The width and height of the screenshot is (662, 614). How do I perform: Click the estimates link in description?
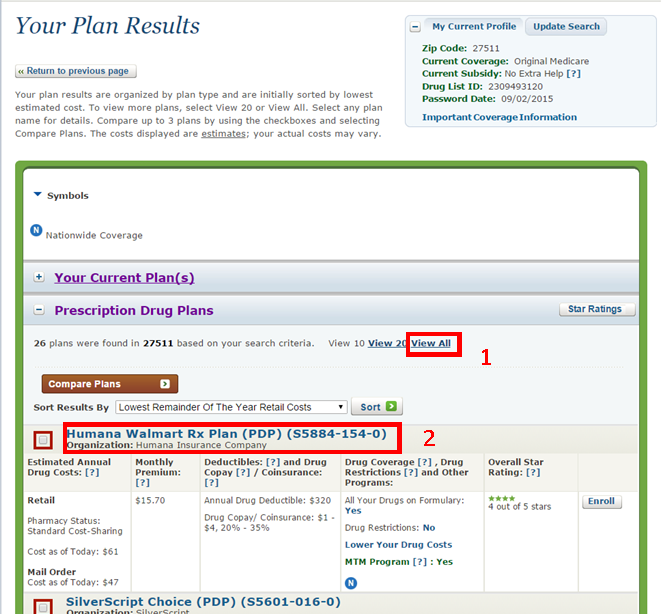(223, 134)
